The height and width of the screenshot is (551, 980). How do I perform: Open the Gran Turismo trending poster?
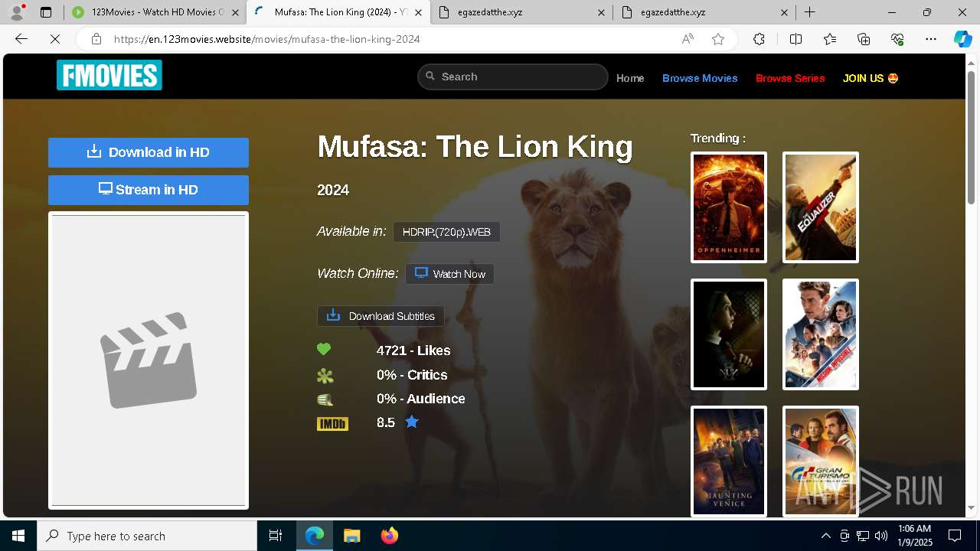tap(821, 461)
